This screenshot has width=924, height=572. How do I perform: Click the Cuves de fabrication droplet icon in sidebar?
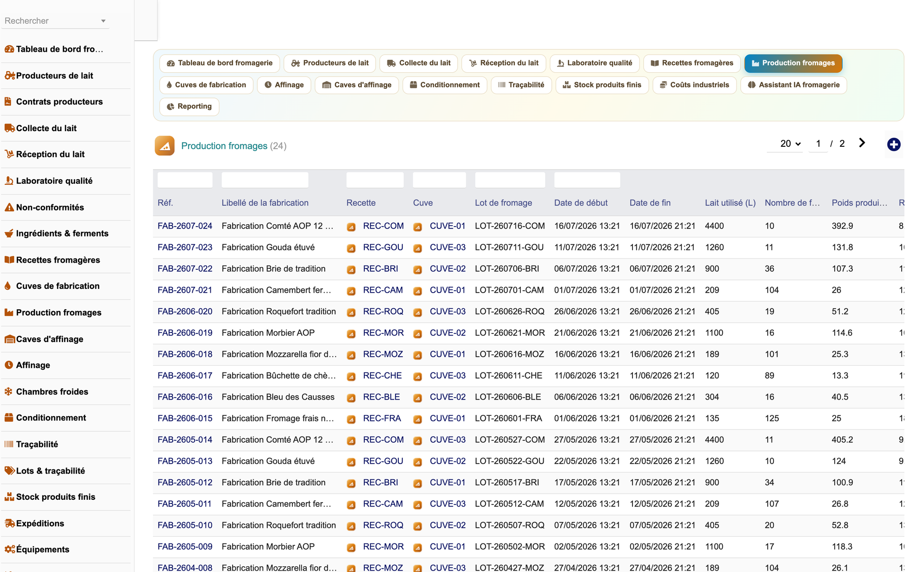click(8, 286)
